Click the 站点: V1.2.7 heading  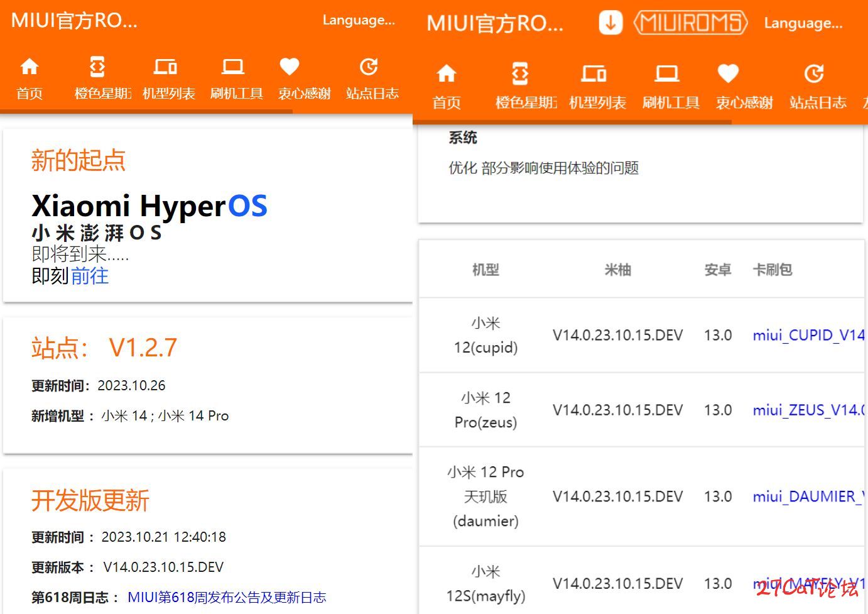point(104,348)
